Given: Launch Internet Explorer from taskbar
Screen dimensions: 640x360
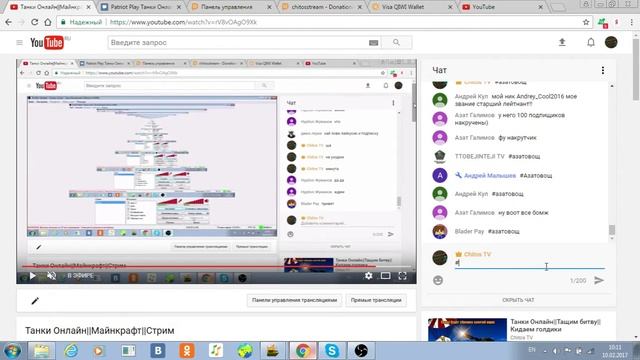Looking at the screenshot, I should pos(71,351).
